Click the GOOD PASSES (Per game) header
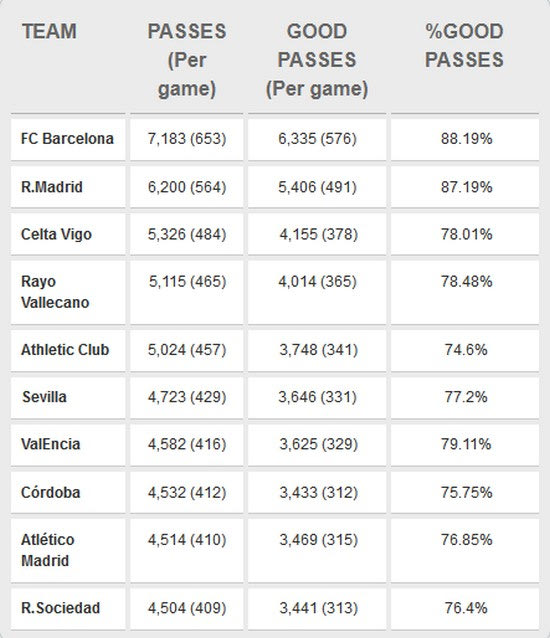550x638 pixels. (x=317, y=60)
